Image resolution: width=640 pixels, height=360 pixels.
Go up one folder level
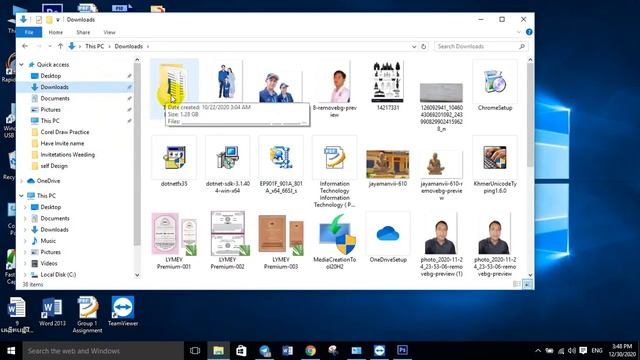pos(60,47)
